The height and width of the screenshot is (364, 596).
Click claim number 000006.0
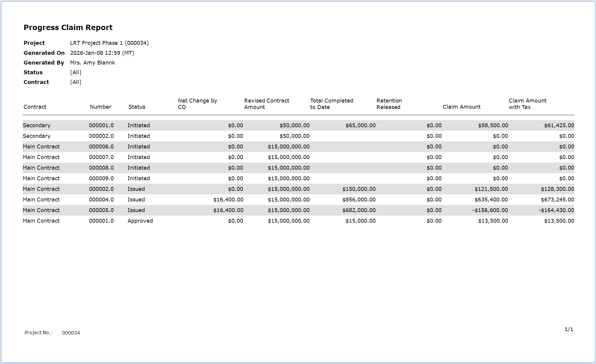tap(101, 147)
